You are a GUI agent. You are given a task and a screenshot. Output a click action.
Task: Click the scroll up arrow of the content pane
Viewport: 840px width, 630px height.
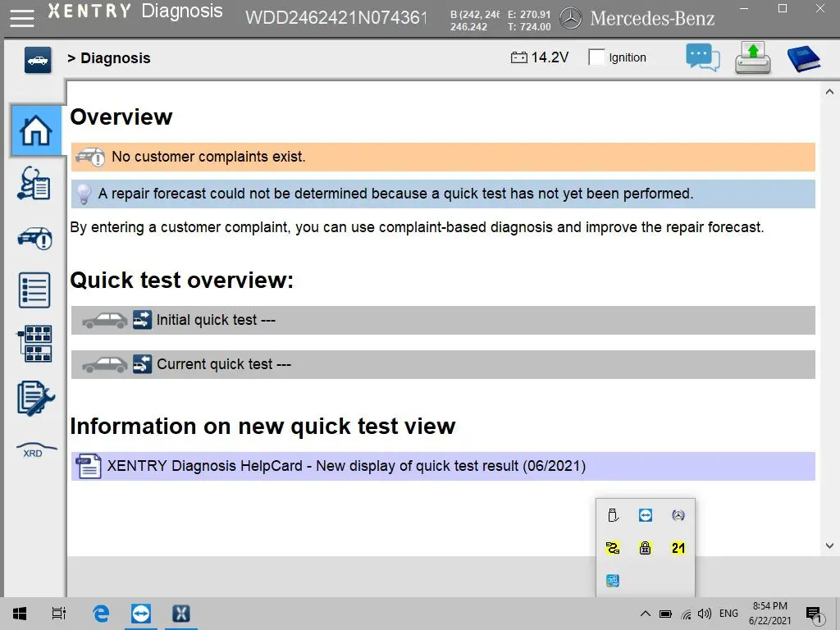[x=829, y=92]
